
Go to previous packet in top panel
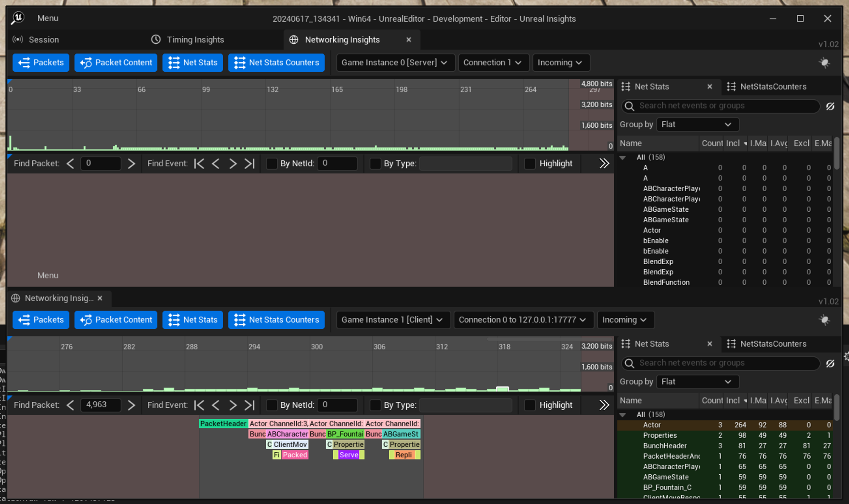pyautogui.click(x=70, y=163)
